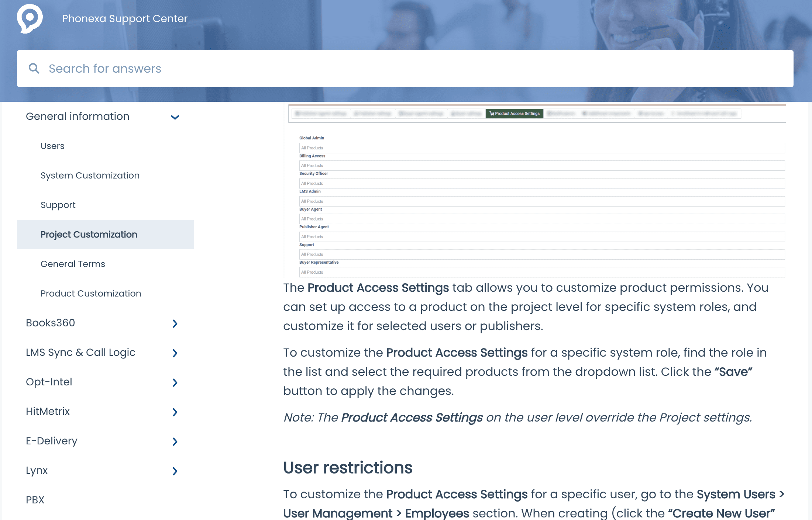Click the Buyer Agent products dropdown field
This screenshot has height=520, width=812.
(x=542, y=219)
